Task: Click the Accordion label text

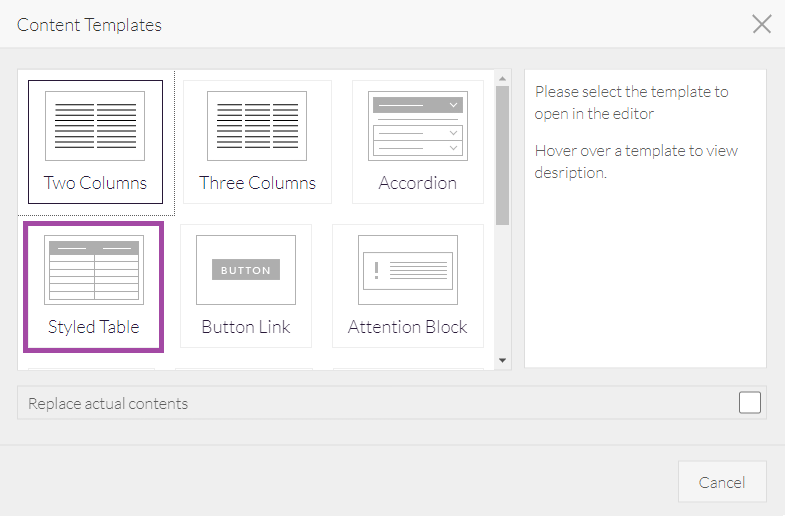Action: 417,183
